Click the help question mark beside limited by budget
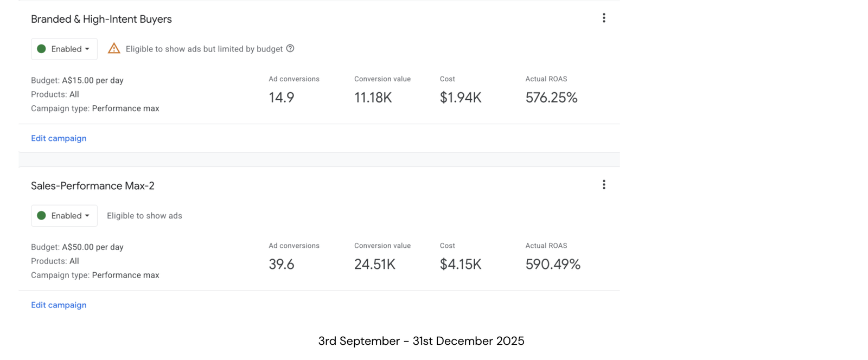The height and width of the screenshot is (360, 868). pyautogui.click(x=290, y=48)
